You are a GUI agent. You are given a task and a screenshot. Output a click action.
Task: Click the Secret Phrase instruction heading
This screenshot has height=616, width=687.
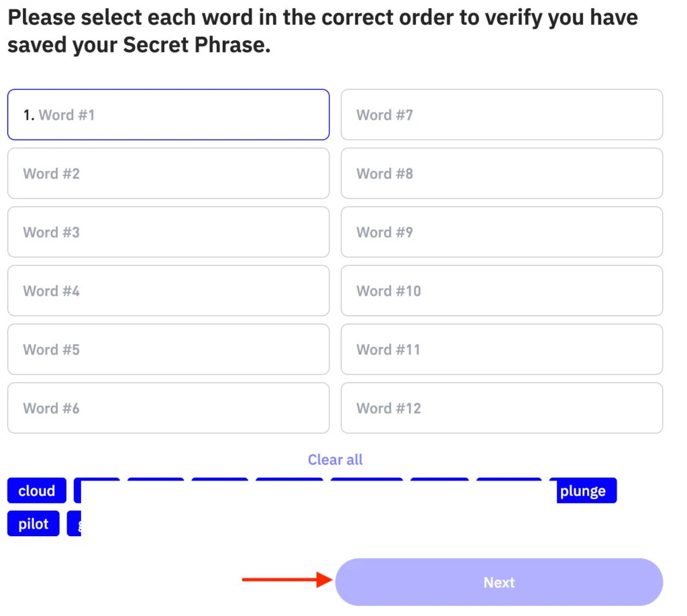322,32
